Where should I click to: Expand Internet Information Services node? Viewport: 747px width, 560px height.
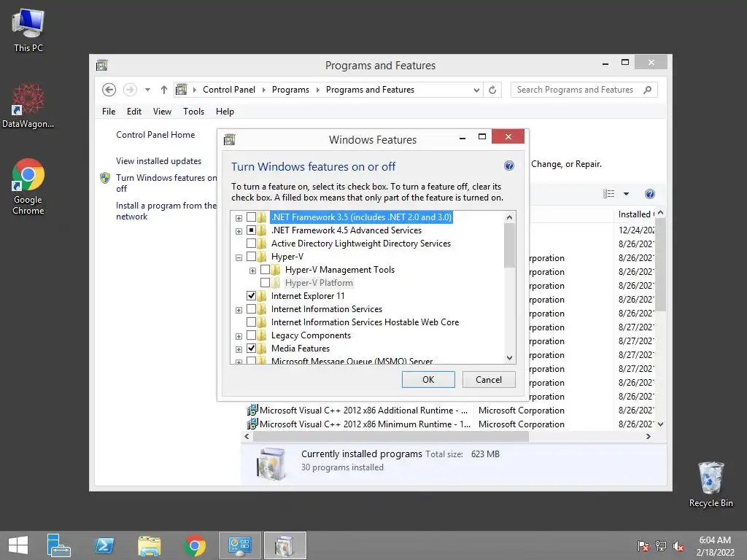pyautogui.click(x=239, y=310)
